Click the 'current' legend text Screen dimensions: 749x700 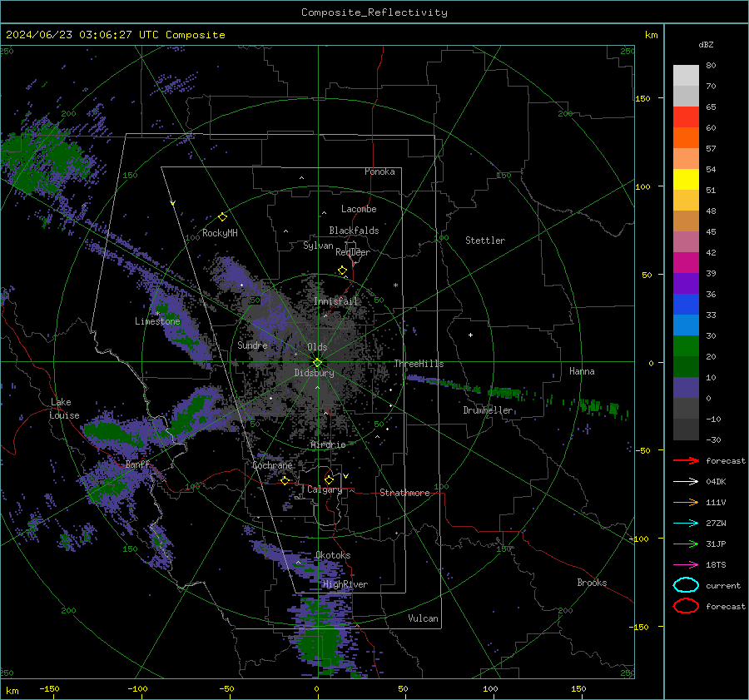(723, 585)
